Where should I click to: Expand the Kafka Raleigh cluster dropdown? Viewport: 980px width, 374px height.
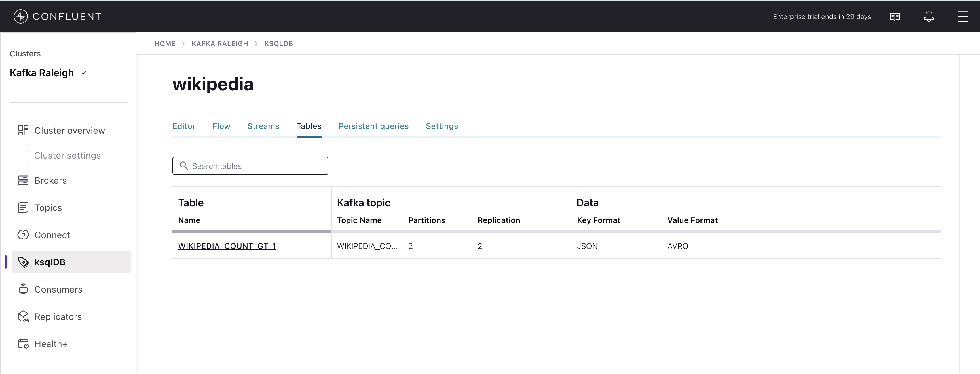(83, 73)
